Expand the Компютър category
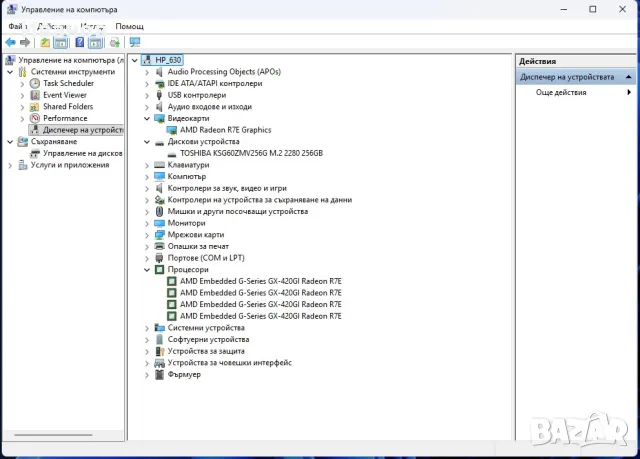The height and width of the screenshot is (459, 640). point(147,177)
